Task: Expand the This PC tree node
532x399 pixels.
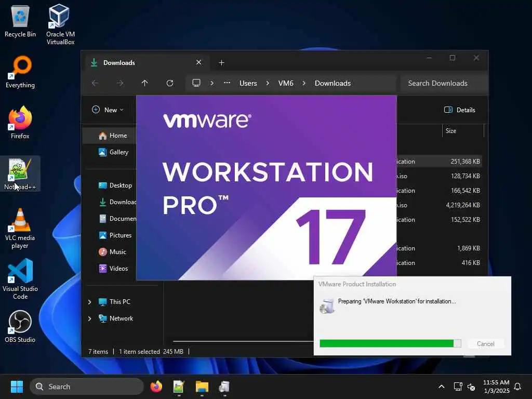Action: pos(89,302)
